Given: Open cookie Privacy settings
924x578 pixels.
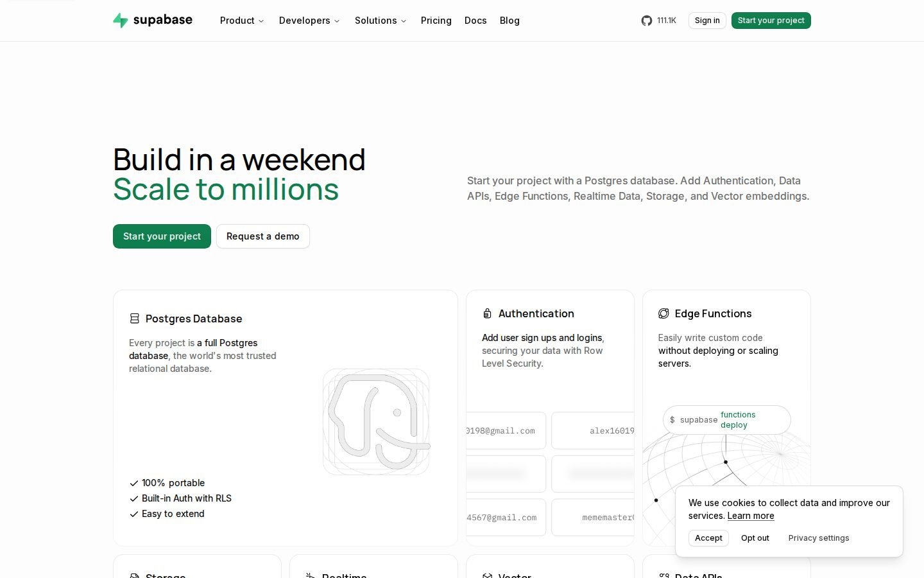Looking at the screenshot, I should [x=819, y=538].
